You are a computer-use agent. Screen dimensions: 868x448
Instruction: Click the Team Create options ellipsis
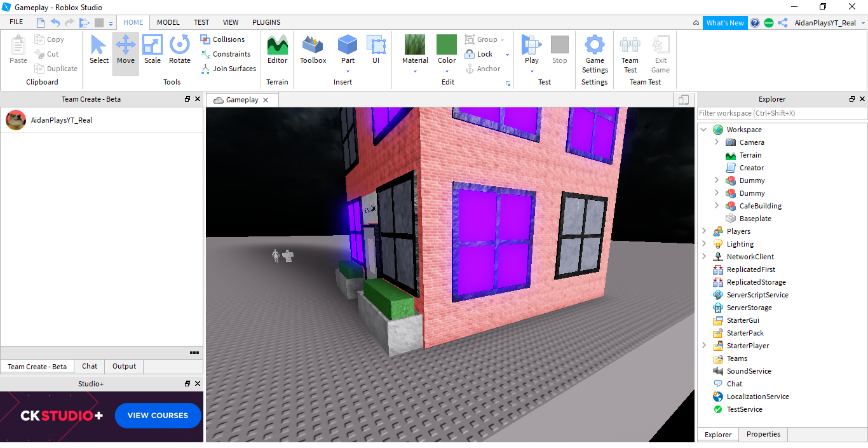tap(194, 353)
